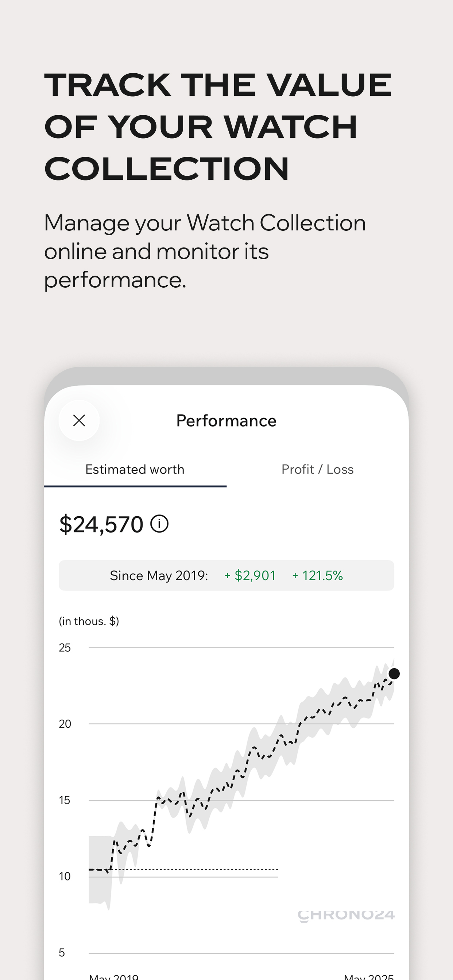Close the Performance panel with X icon
Image resolution: width=453 pixels, height=980 pixels.
pos(79,420)
